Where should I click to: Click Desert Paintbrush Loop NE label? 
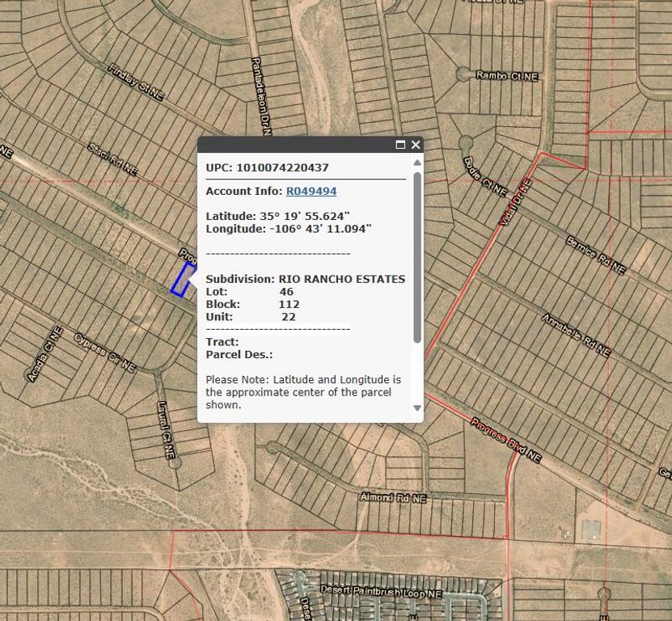(381, 592)
